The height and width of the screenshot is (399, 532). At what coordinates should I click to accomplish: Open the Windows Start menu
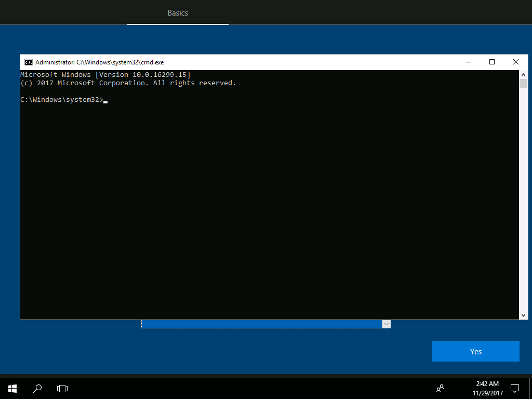[x=12, y=388]
